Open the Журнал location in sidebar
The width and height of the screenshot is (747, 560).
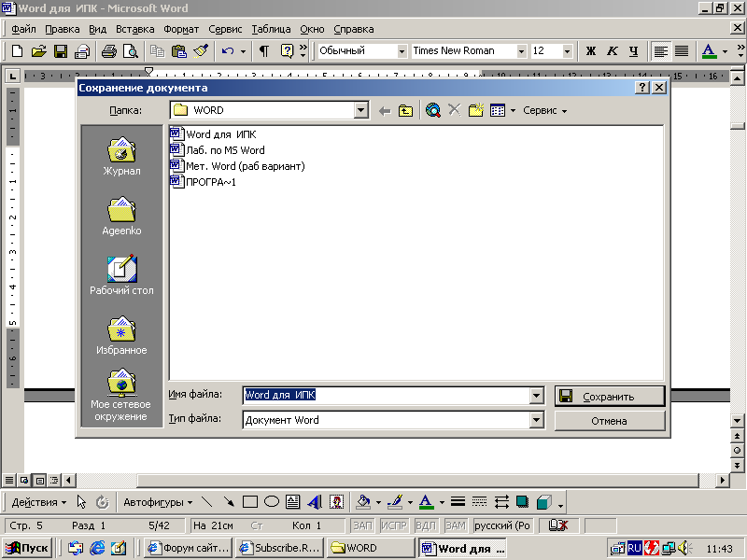(121, 157)
